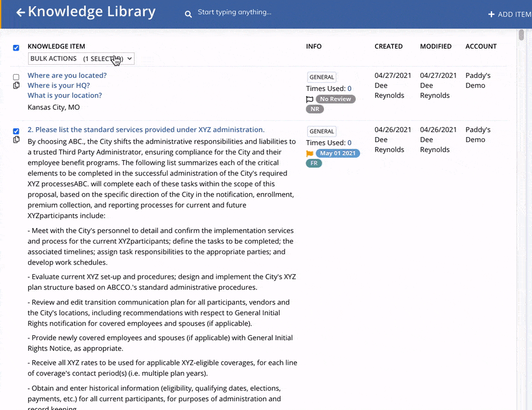Click the Knowledge Library page title
The width and height of the screenshot is (532, 410).
coord(92,12)
